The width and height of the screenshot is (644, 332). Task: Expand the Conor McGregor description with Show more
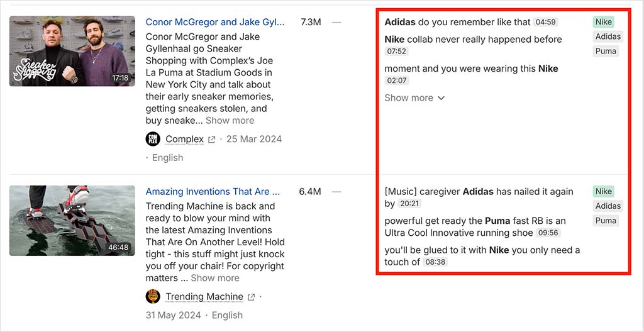(230, 120)
